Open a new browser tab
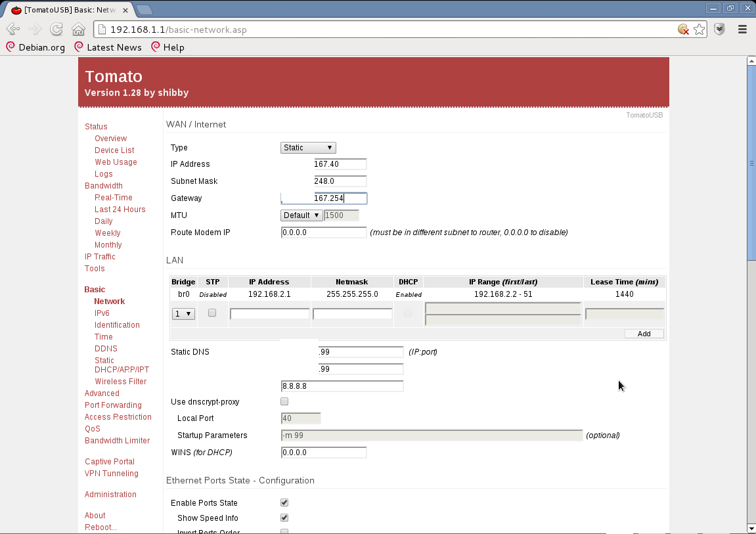The height and width of the screenshot is (534, 756). [x=144, y=10]
